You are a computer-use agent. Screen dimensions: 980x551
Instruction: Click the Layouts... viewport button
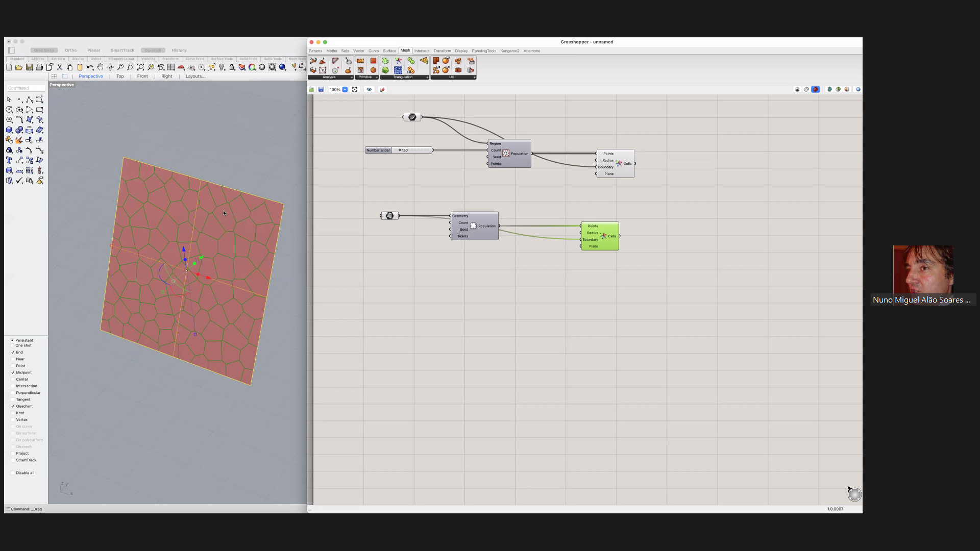point(195,77)
